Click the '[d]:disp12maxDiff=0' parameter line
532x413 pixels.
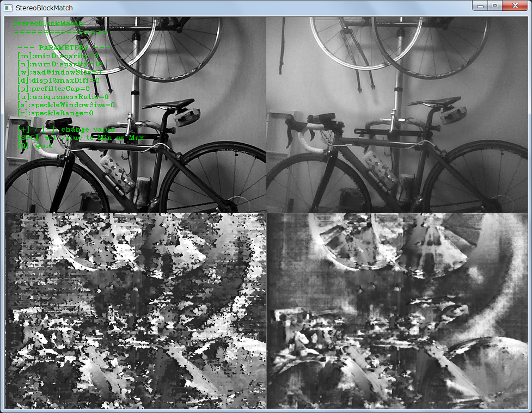click(x=58, y=81)
